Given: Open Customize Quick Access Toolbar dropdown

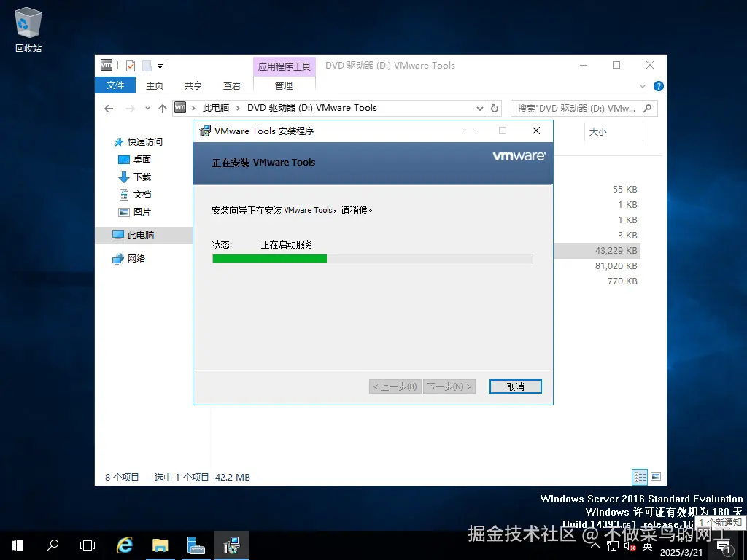Looking at the screenshot, I should coord(160,66).
